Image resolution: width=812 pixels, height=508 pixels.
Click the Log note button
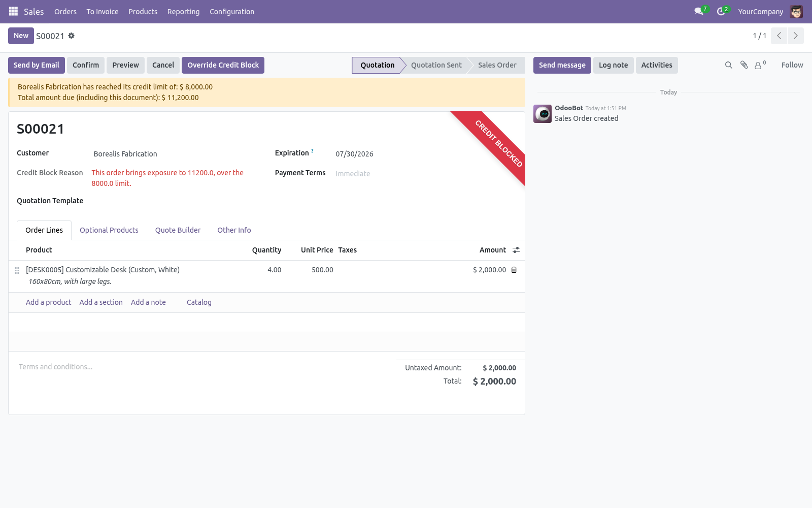click(x=613, y=65)
